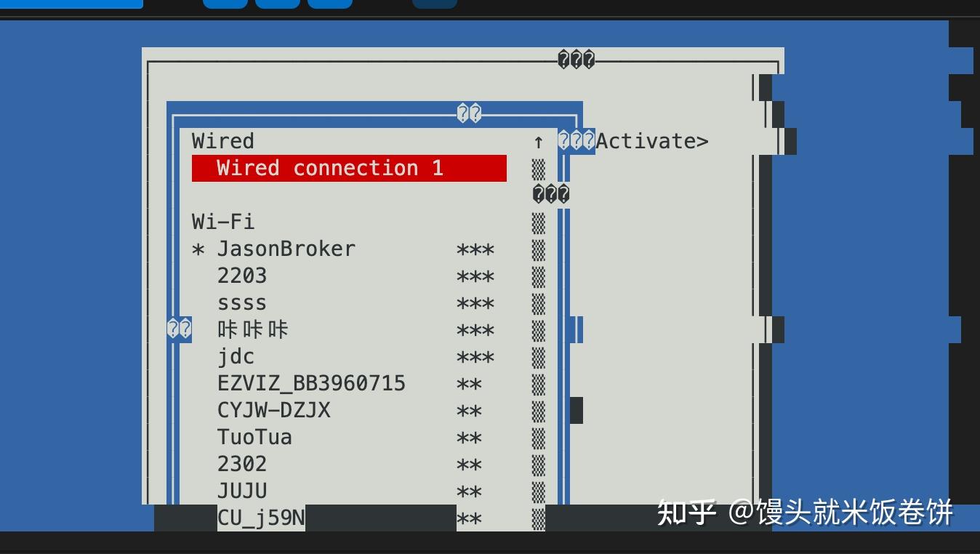Choose the EZVIZ_BB3960715 network
This screenshot has height=554, width=980.
[x=349, y=383]
